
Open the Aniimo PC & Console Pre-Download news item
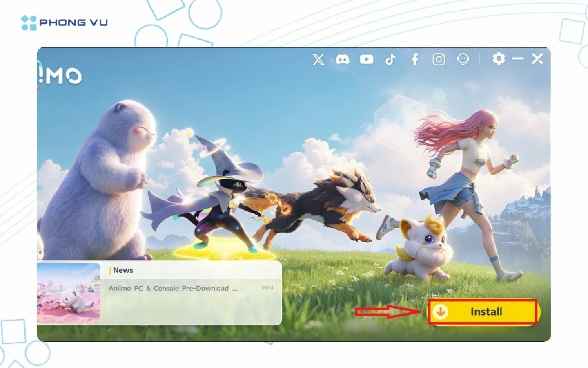point(173,288)
